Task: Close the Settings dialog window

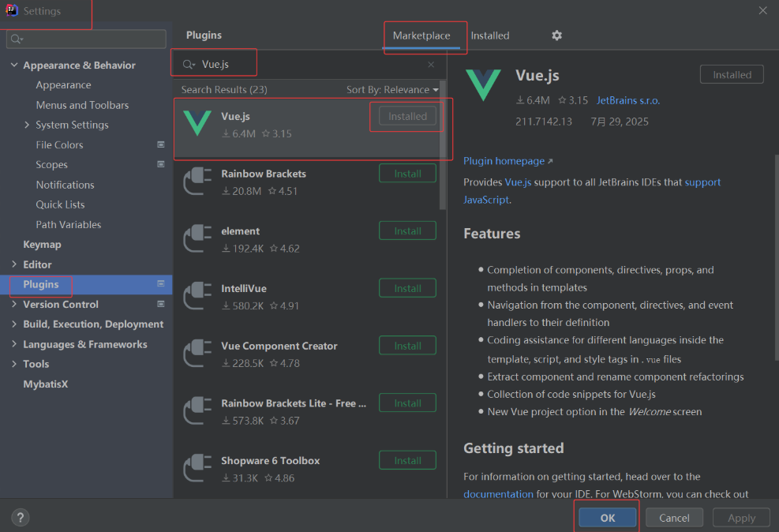Action: [x=762, y=10]
